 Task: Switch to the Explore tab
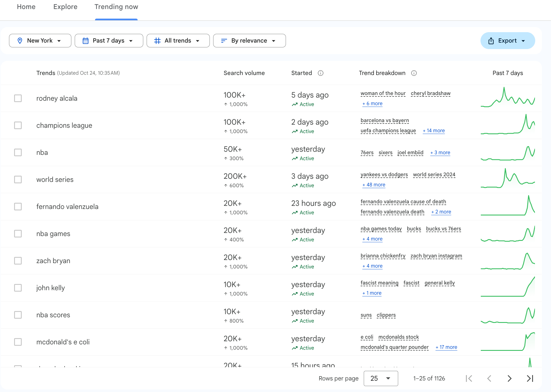coord(65,7)
